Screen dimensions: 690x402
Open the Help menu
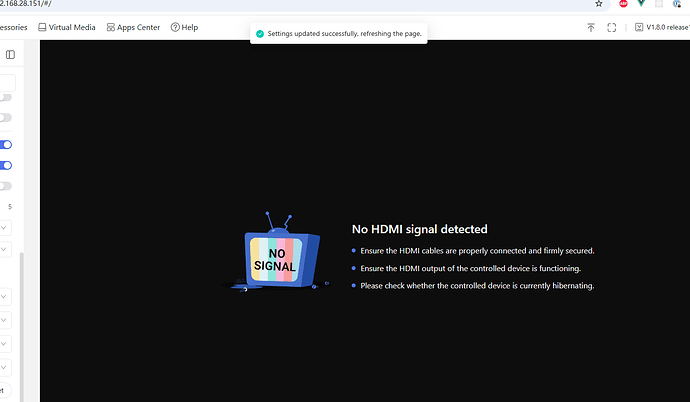pos(184,27)
